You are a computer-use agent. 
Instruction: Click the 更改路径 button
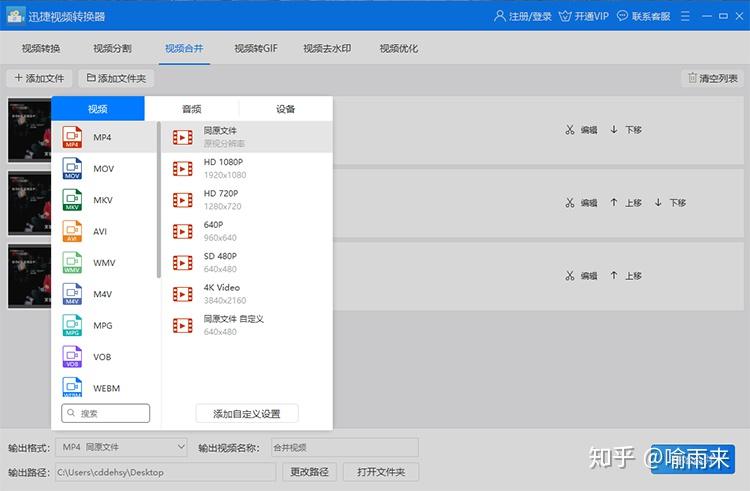pos(309,472)
